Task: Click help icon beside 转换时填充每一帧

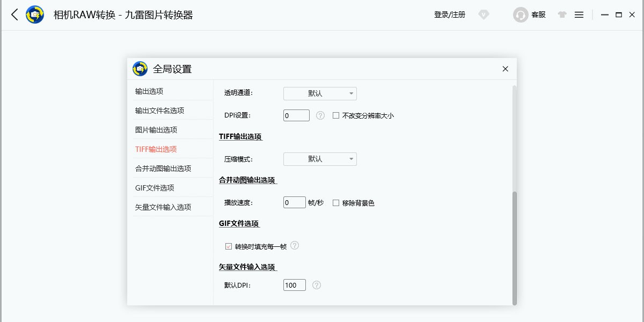Action: 294,246
